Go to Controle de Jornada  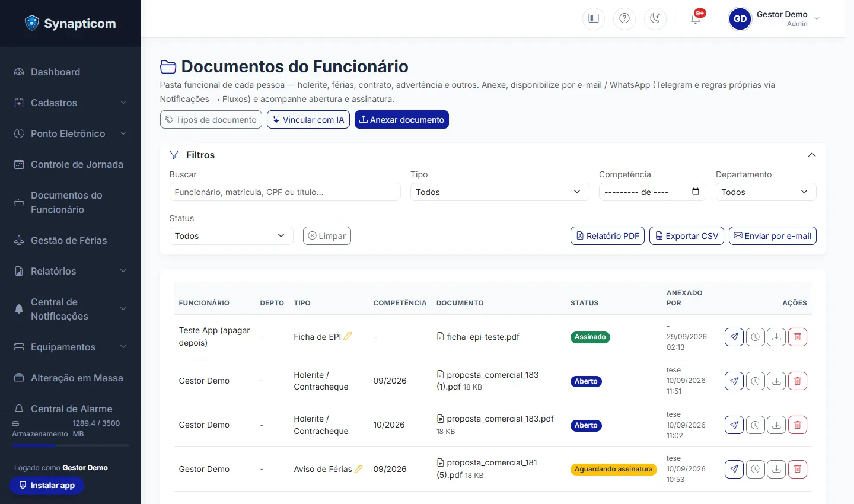(x=71, y=164)
